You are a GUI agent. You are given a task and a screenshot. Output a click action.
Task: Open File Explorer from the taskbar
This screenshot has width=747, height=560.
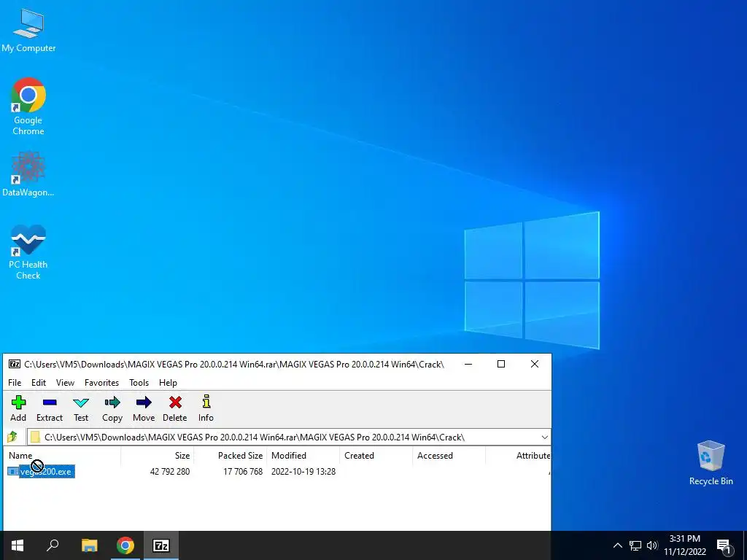click(x=89, y=545)
